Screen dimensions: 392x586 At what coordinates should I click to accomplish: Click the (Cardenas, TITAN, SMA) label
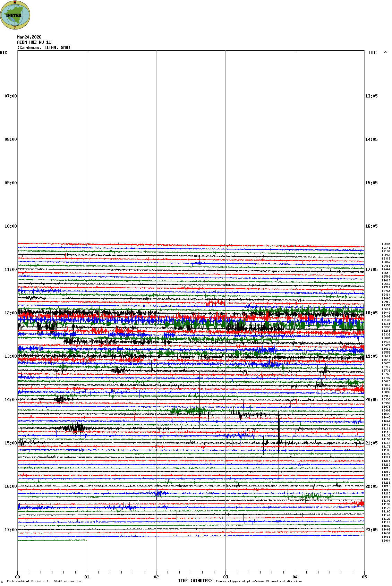(44, 48)
